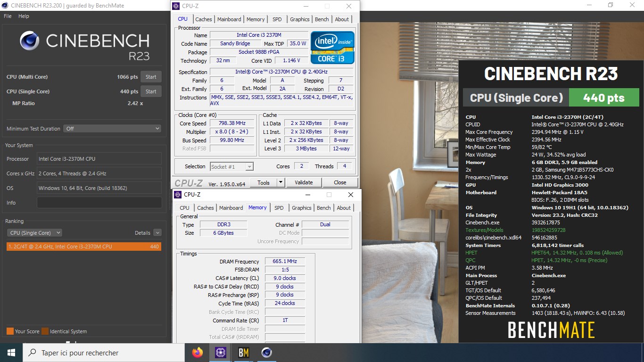Click the Close button in CPU-Z

tap(340, 182)
